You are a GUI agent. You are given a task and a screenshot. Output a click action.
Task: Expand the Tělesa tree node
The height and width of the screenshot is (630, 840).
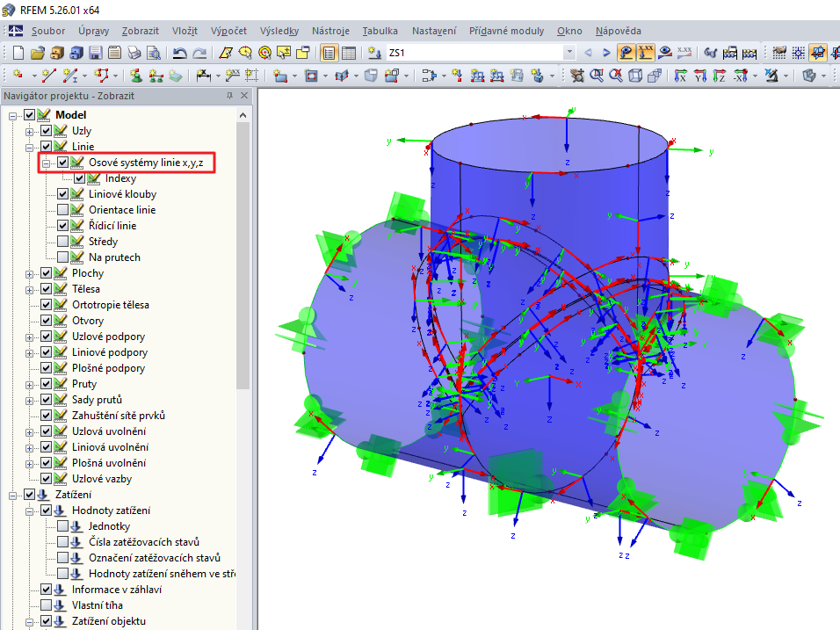pos(30,290)
